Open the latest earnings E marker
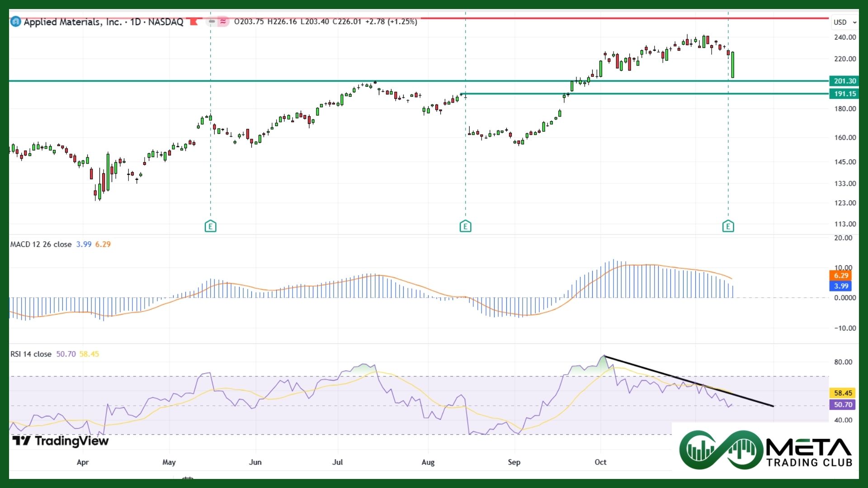Image resolution: width=868 pixels, height=488 pixels. pos(728,226)
